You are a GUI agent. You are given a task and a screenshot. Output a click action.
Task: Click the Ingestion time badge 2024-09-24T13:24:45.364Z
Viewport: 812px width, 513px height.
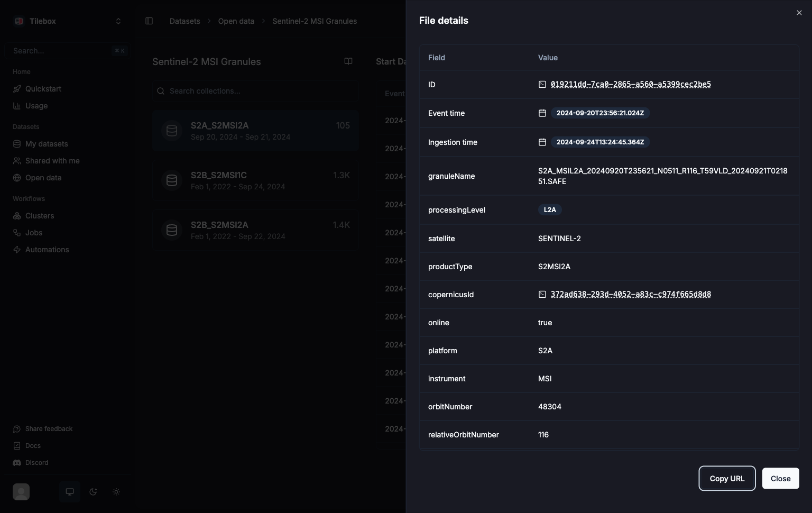pos(600,142)
